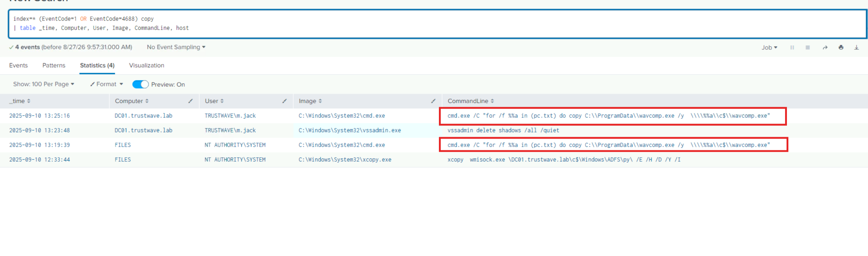
Task: Open the Patterns tab
Action: [x=54, y=65]
